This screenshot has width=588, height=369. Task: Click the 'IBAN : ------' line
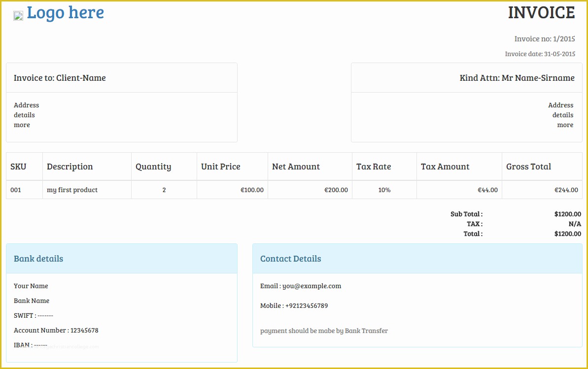(x=31, y=345)
